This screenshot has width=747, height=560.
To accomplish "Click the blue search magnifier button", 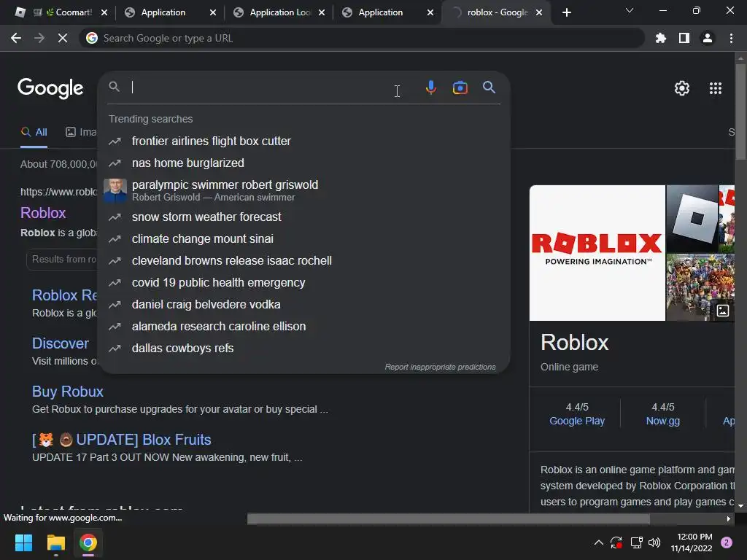I will 489,87.
